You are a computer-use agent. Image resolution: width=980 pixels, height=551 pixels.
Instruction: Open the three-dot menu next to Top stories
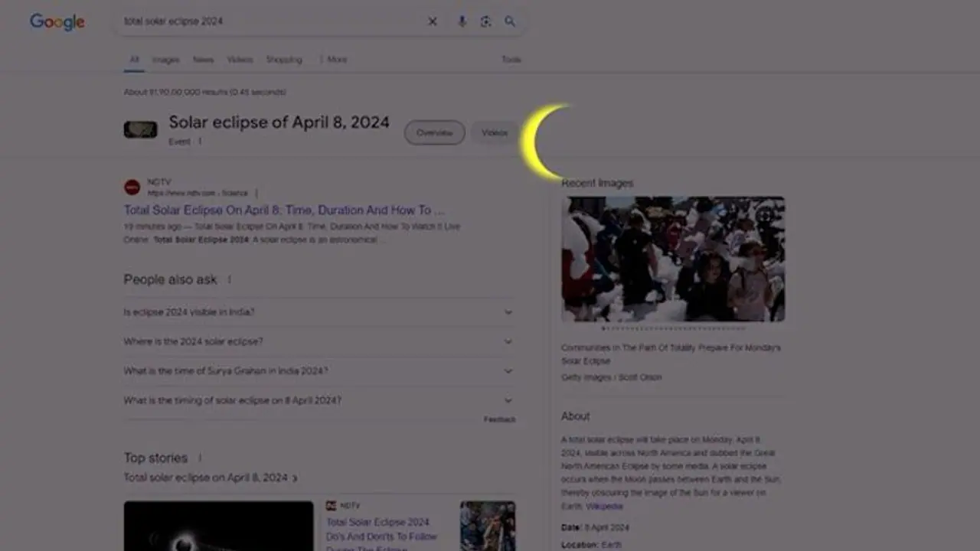click(200, 457)
